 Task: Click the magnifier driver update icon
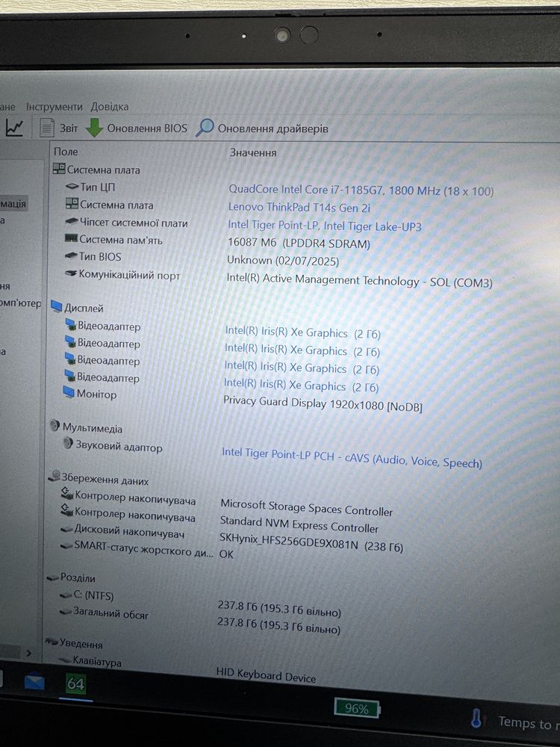point(205,128)
